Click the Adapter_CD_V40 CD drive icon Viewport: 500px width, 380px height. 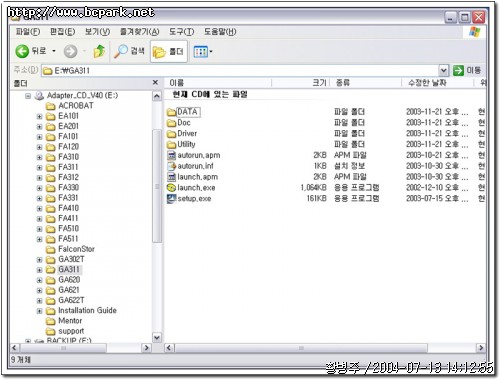(39, 96)
